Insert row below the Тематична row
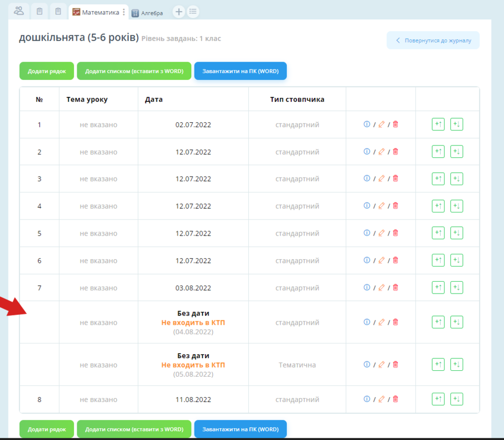The height and width of the screenshot is (440, 504). click(x=457, y=364)
